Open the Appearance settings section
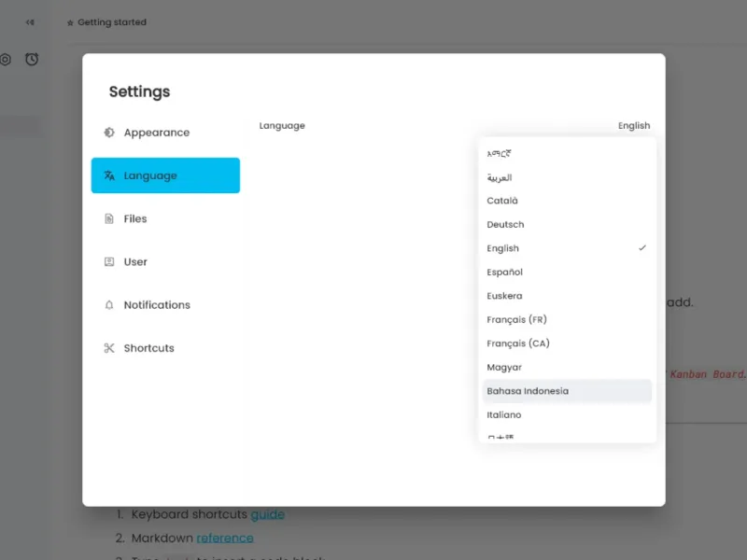Image resolution: width=747 pixels, height=560 pixels. 165,133
